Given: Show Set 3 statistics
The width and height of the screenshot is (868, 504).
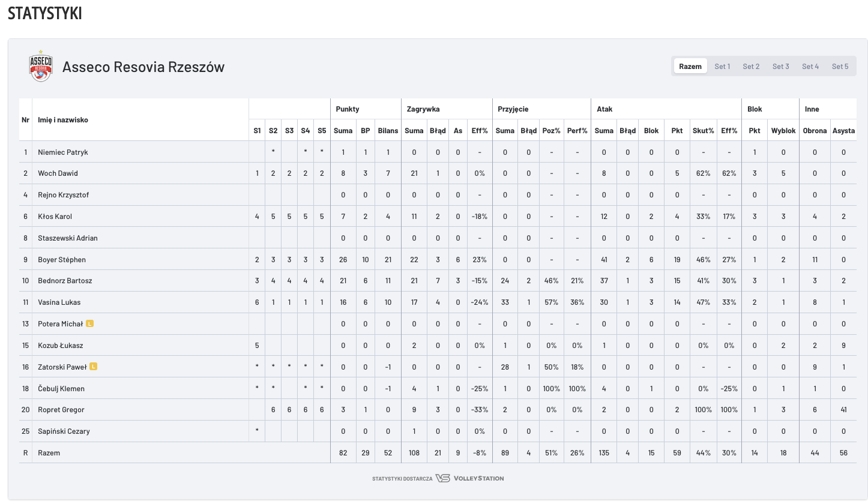Looking at the screenshot, I should point(780,67).
